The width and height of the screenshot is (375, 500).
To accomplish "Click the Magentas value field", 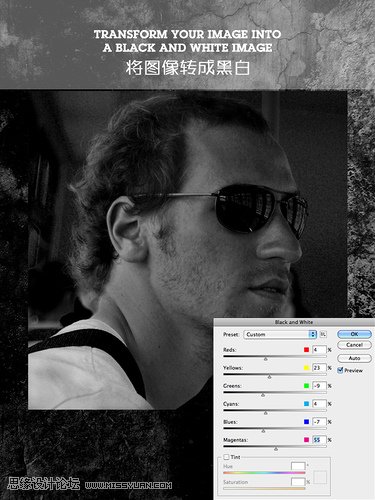I will pos(319,440).
